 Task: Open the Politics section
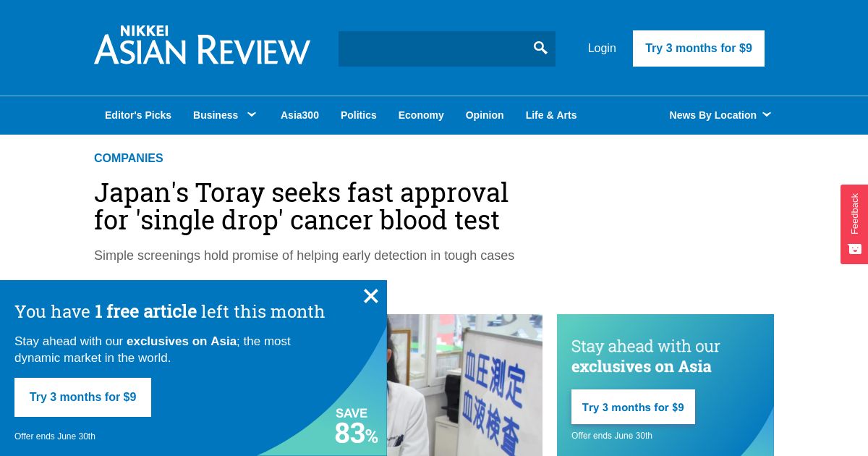(x=359, y=115)
